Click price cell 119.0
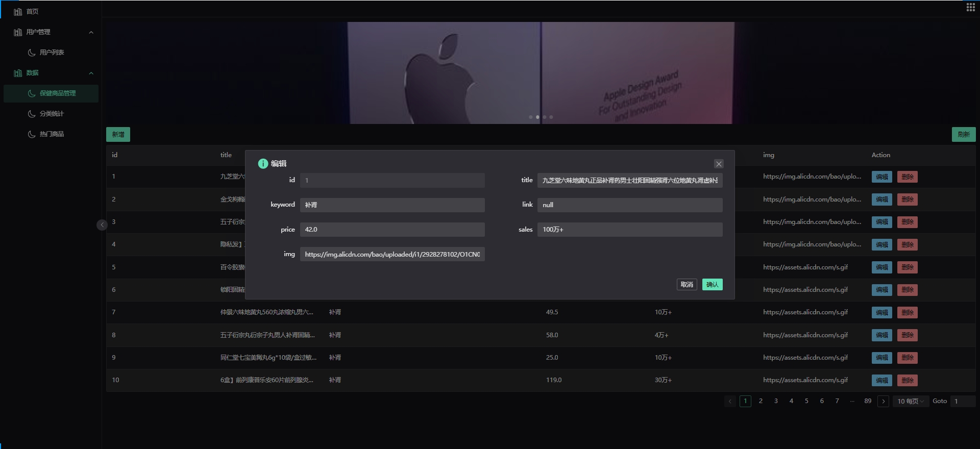This screenshot has width=980, height=449. point(553,380)
